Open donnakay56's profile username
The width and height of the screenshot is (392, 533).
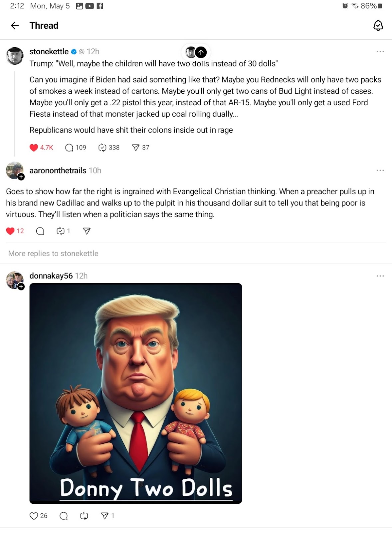click(x=51, y=276)
